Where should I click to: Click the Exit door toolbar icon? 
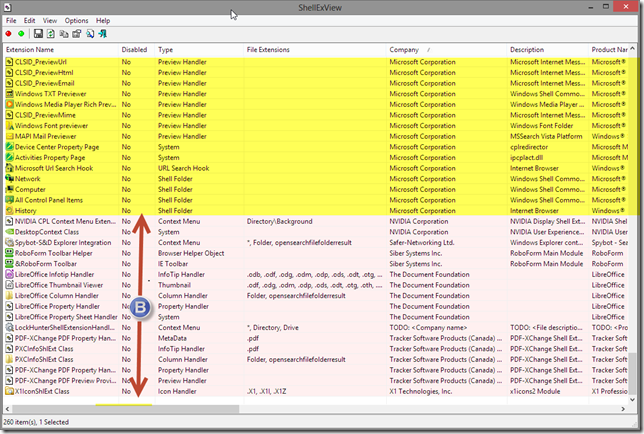(103, 34)
